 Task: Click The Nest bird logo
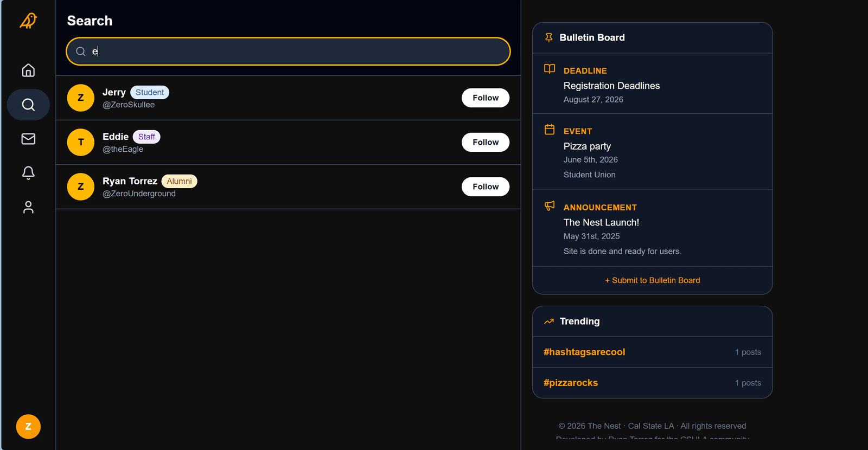click(x=28, y=21)
